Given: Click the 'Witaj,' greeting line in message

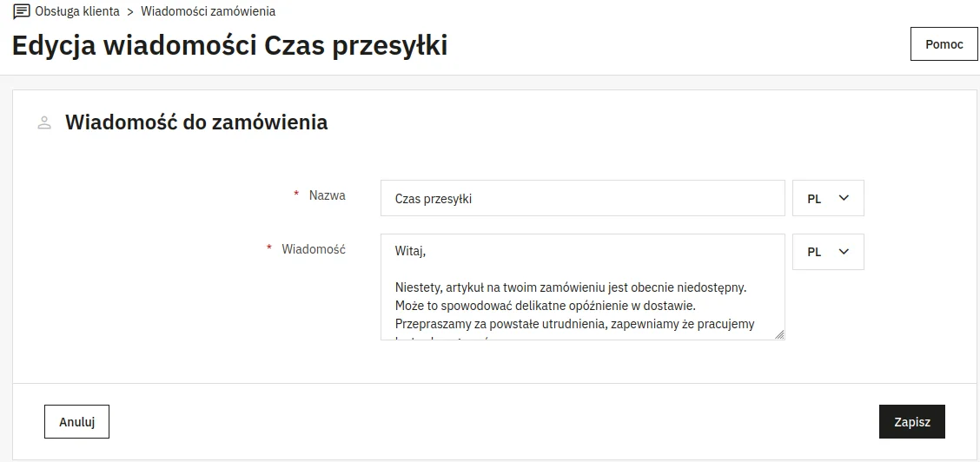Looking at the screenshot, I should [x=410, y=252].
